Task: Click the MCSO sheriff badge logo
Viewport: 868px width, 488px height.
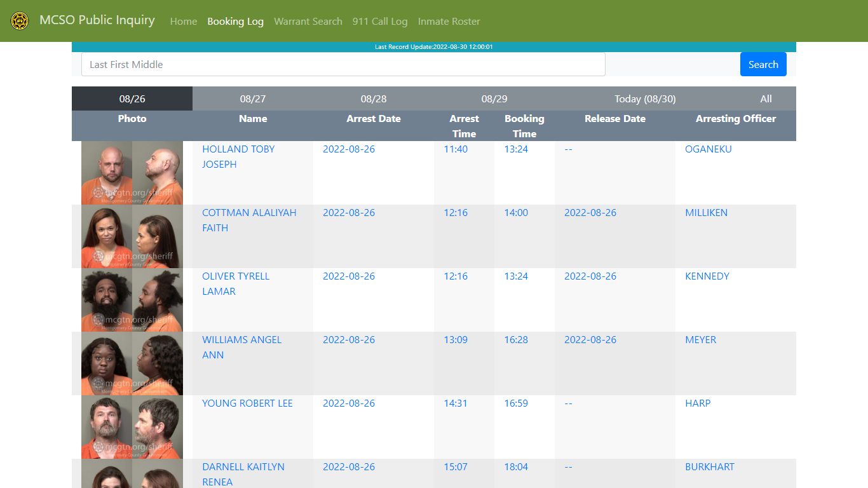Action: click(x=20, y=21)
